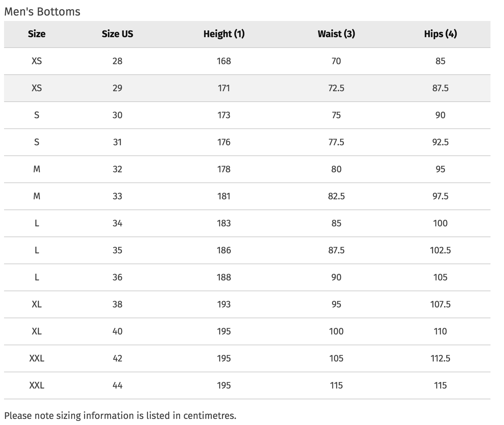
Task: Click the centimetres sizing note text
Action: point(120,416)
